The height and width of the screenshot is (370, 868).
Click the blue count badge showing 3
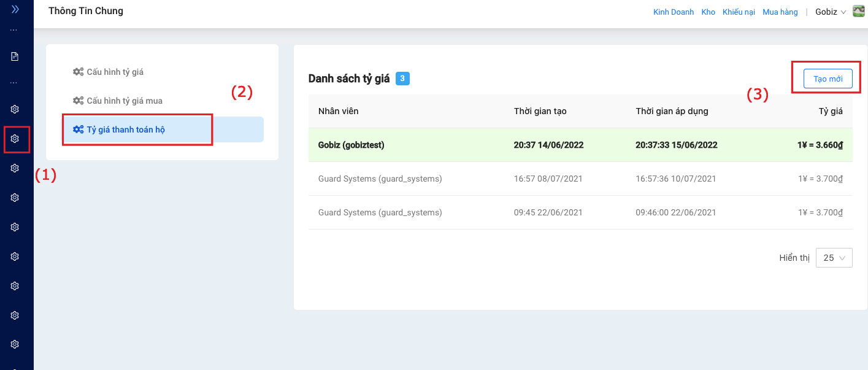(402, 79)
